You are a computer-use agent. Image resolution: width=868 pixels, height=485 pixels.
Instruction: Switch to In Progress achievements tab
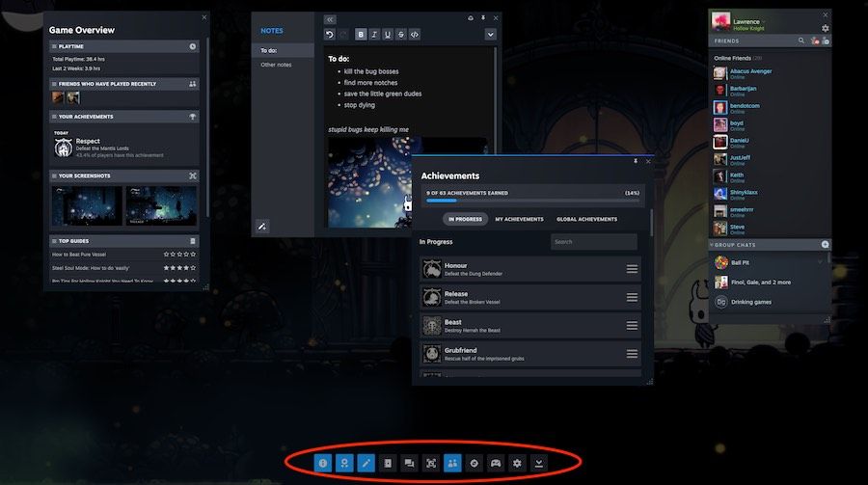[x=465, y=219]
